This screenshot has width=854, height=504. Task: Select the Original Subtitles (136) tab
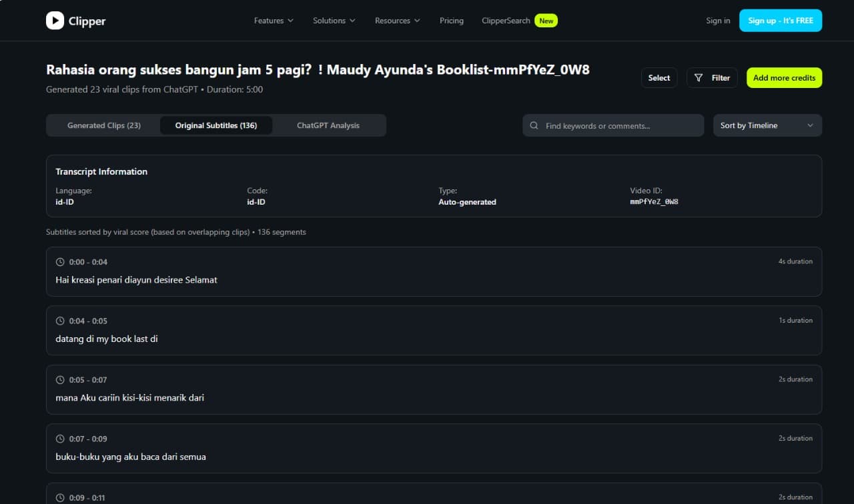point(216,125)
